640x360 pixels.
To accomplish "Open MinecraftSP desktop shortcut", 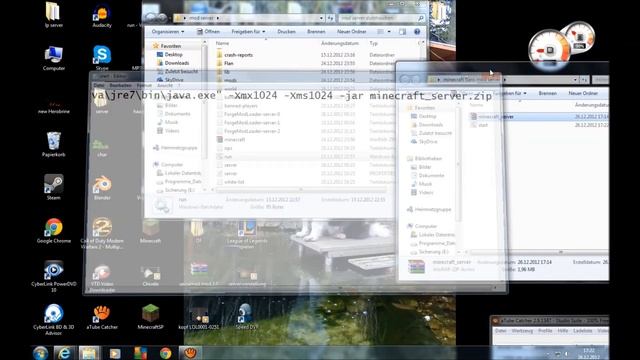I will pyautogui.click(x=150, y=317).
